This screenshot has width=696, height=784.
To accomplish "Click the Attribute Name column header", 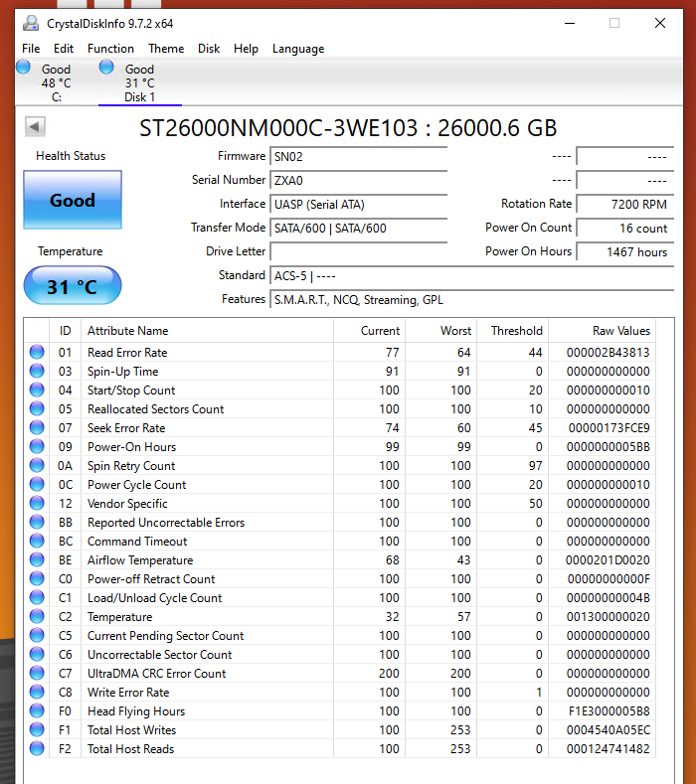I will click(127, 331).
